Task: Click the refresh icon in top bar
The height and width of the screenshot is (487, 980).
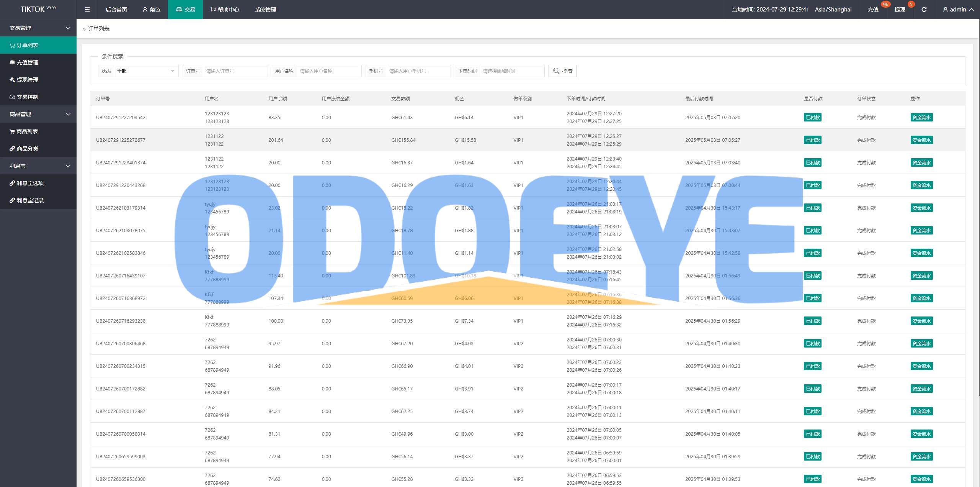Action: [x=924, y=10]
